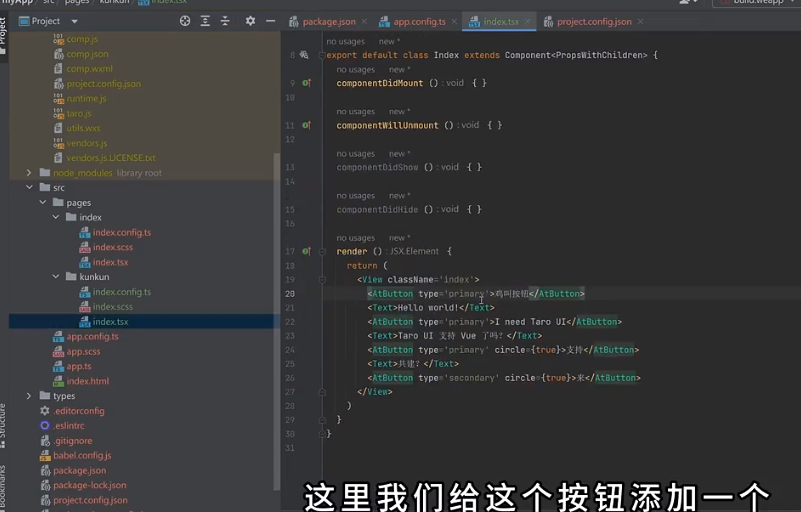This screenshot has width=801, height=512.
Task: Expand the types folder
Action: point(29,395)
